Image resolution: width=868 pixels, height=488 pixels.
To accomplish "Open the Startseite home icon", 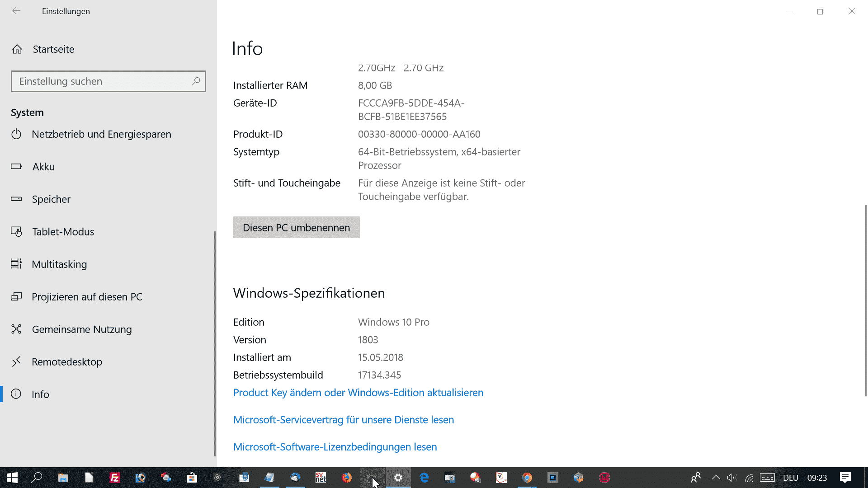I will (x=17, y=49).
